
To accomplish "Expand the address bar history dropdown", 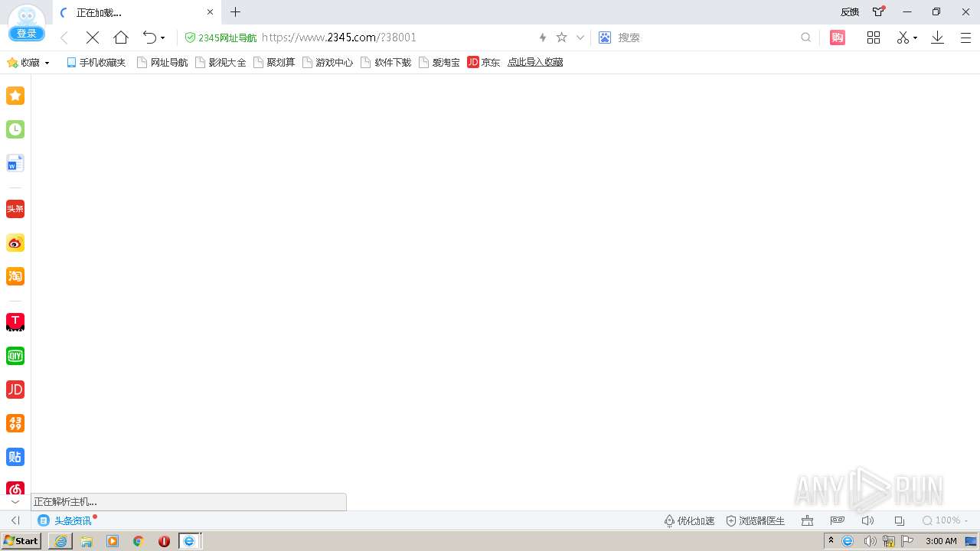I will (580, 37).
